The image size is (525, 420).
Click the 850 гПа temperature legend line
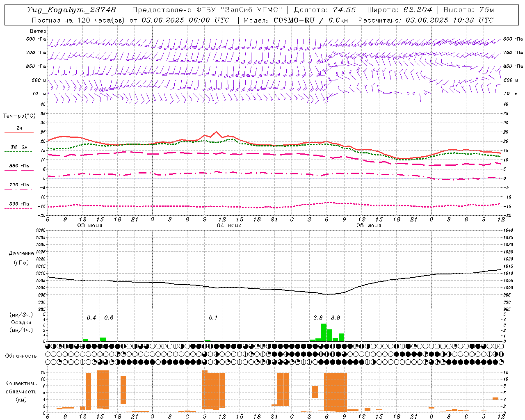[x=19, y=170]
